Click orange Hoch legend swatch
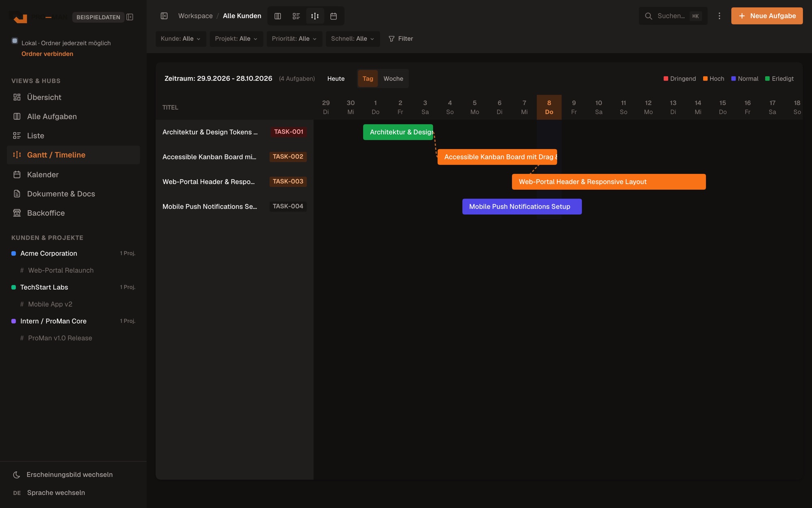 tap(705, 79)
